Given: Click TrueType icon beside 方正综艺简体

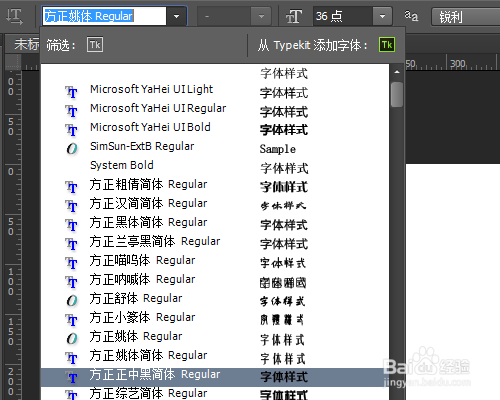Looking at the screenshot, I should tap(72, 395).
